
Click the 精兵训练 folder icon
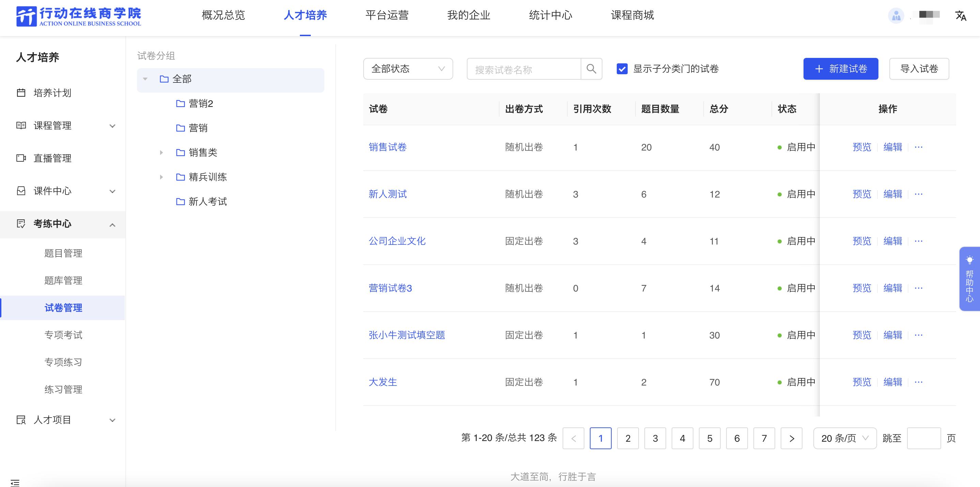click(181, 177)
